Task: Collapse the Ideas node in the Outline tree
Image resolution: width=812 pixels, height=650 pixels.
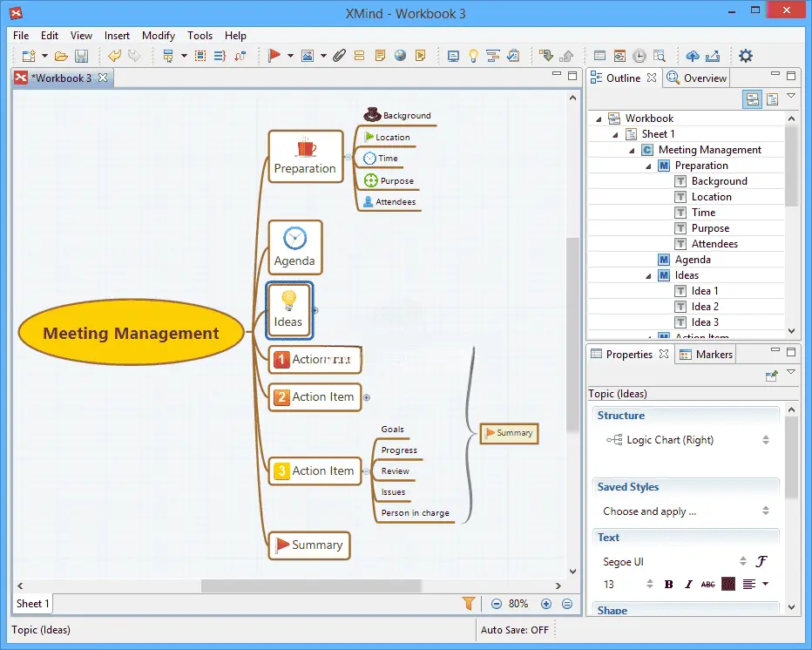Action: [x=648, y=275]
